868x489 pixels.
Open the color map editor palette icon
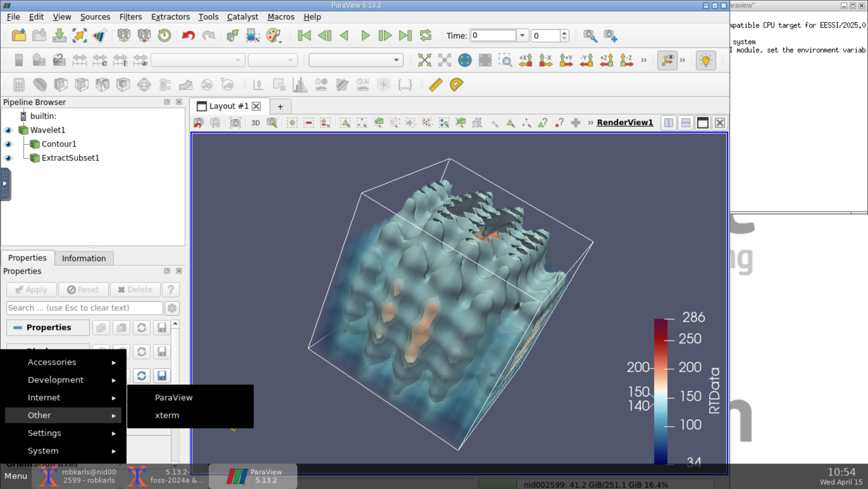273,35
